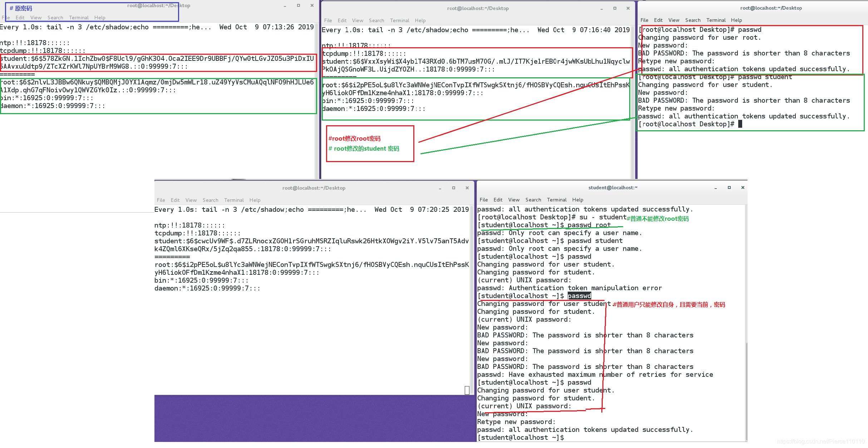Open Edit menu in top-middle terminal
Screen dimensions: 868x448
pos(342,20)
